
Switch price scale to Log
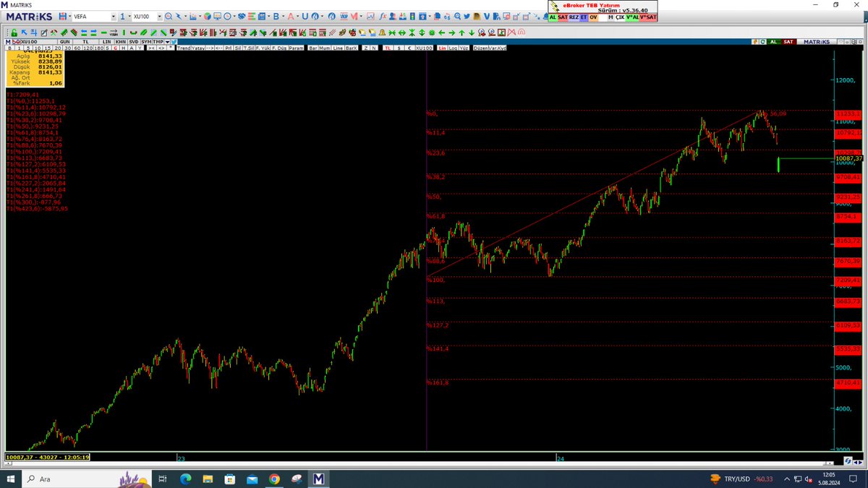[x=452, y=48]
